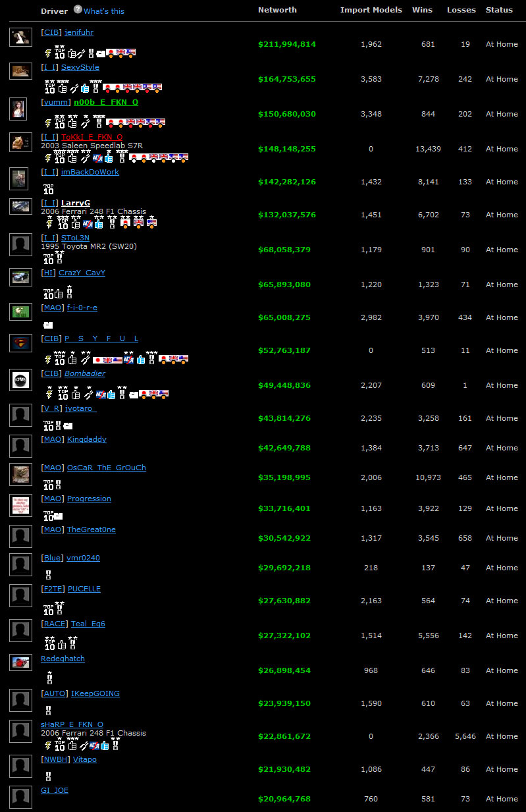This screenshot has width=526, height=812.
Task: Click the medal badge under vmr0240
Action: click(47, 575)
